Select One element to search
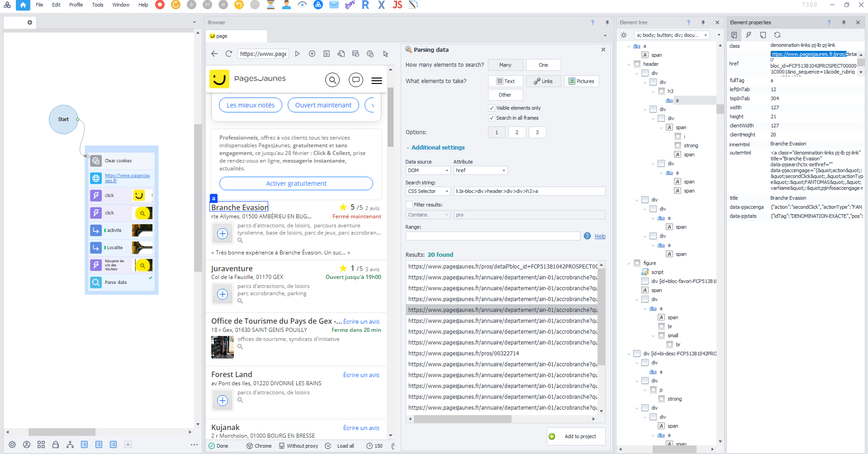This screenshot has height=454, width=868. [x=543, y=65]
